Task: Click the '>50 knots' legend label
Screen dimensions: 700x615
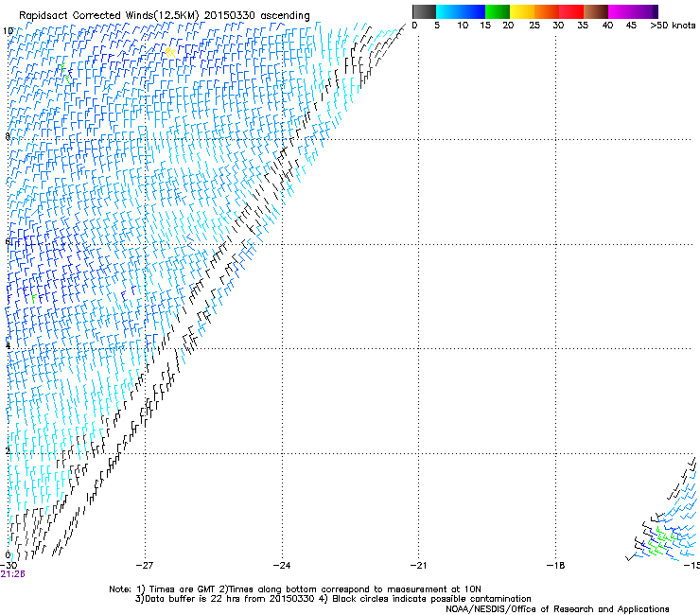Action: [x=673, y=26]
